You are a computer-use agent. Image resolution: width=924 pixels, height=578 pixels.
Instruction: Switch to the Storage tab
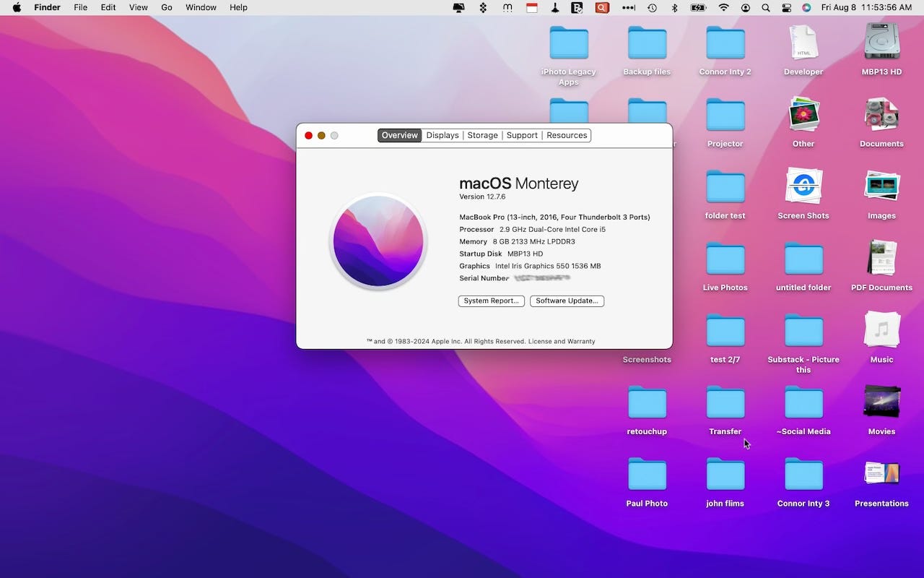482,135
